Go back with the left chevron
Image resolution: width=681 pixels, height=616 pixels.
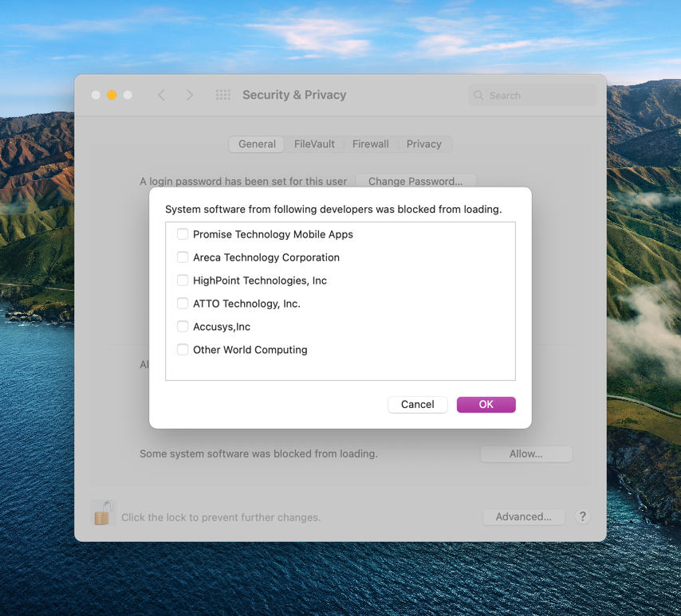tap(161, 95)
